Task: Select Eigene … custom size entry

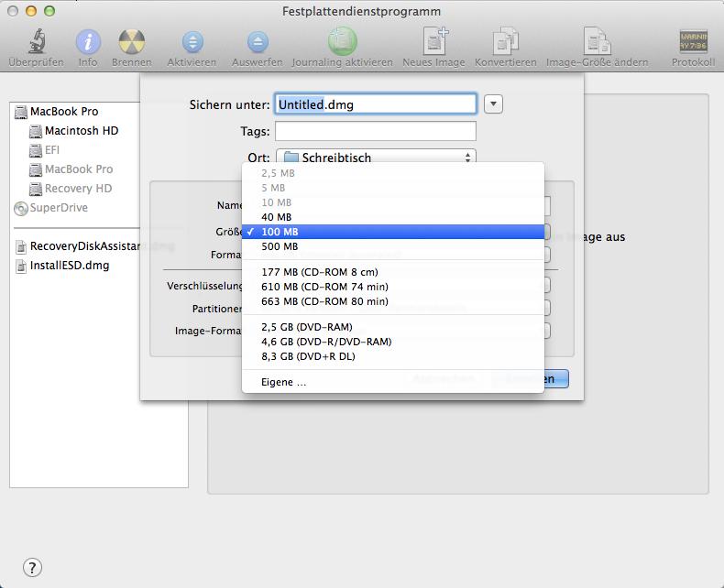Action: 393,382
